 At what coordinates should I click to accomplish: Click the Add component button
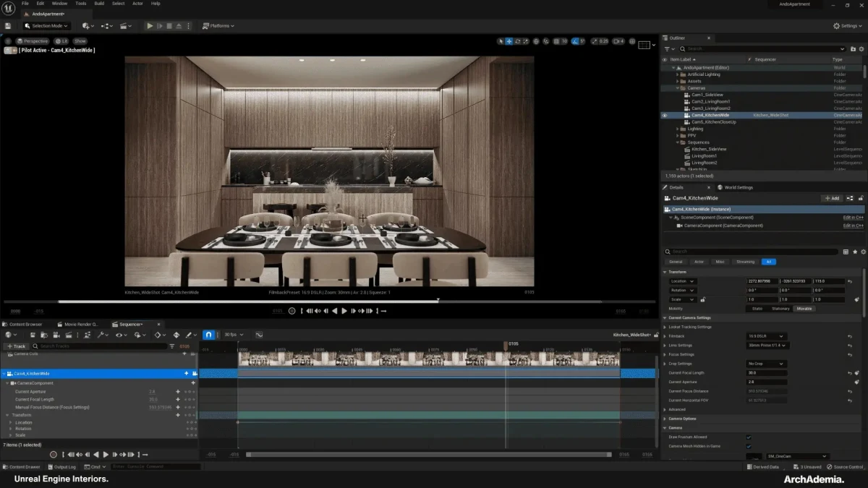click(832, 198)
